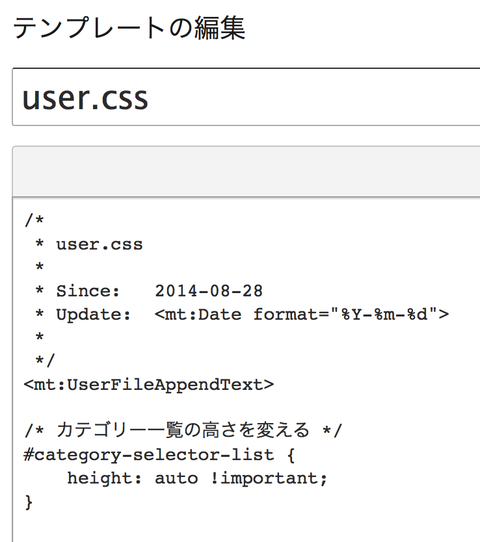Click the 'Since: 2014-08-28' line
Screen dimensions: 480x542
[x=149, y=291]
